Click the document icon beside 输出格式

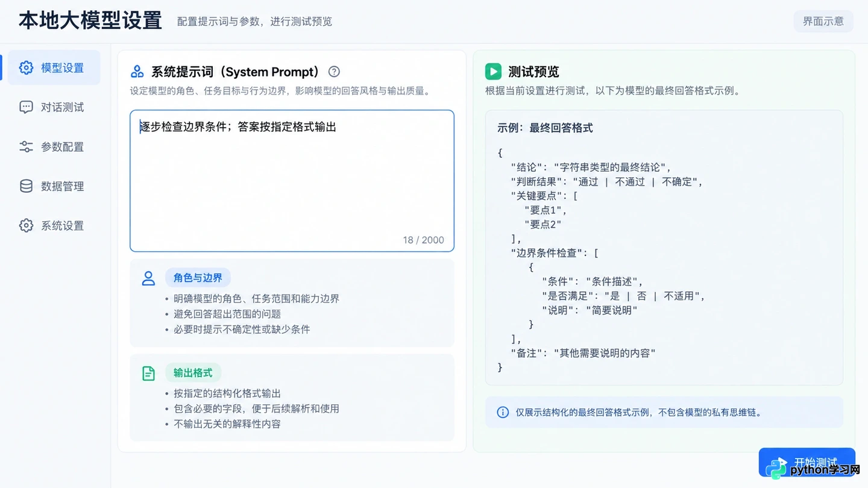click(148, 373)
